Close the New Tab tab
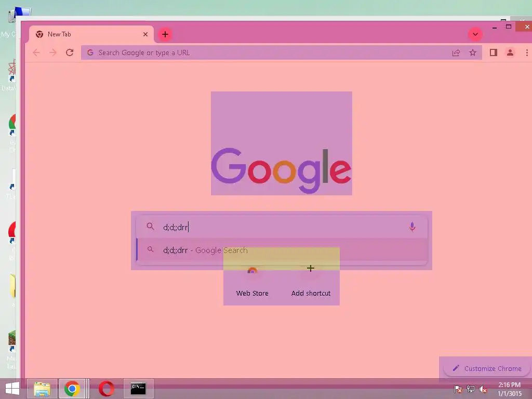Image resolution: width=532 pixels, height=399 pixels. (x=145, y=34)
